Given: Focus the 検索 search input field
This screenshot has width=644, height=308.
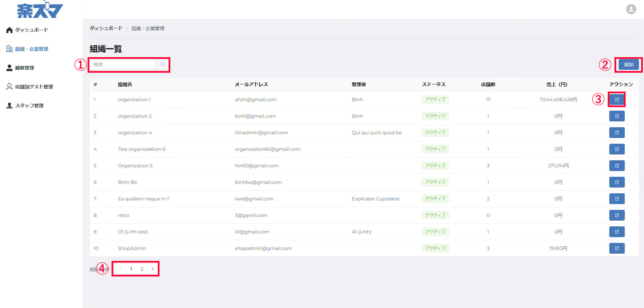Looking at the screenshot, I should pos(122,64).
